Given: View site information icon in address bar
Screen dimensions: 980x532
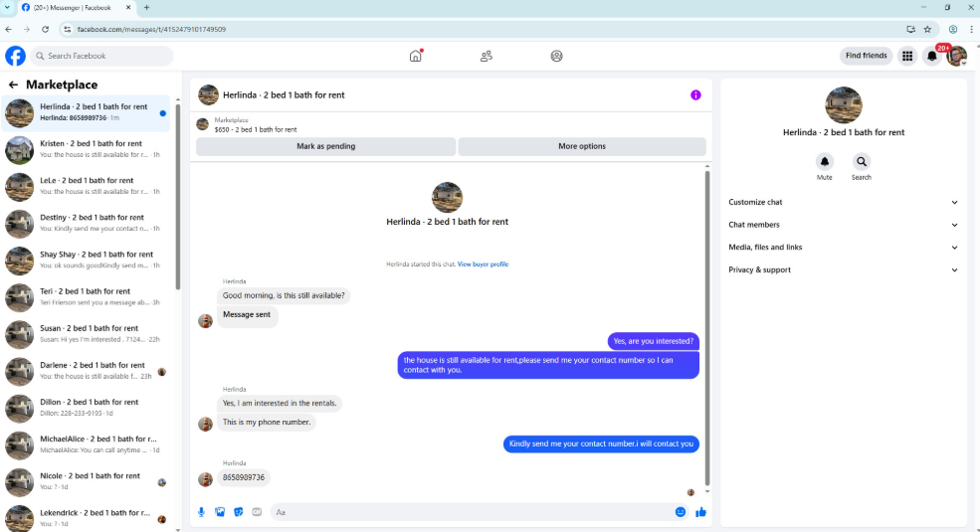Looking at the screenshot, I should (68, 29).
